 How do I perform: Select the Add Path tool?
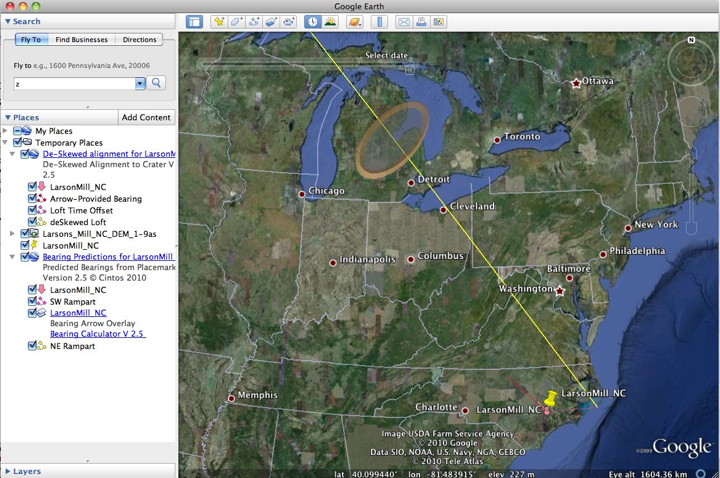click(254, 21)
